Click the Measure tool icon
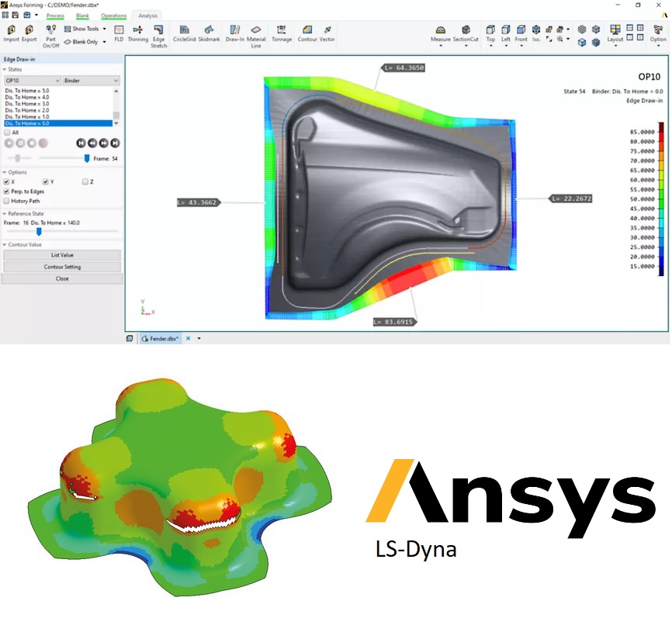The image size is (672, 625). (441, 34)
